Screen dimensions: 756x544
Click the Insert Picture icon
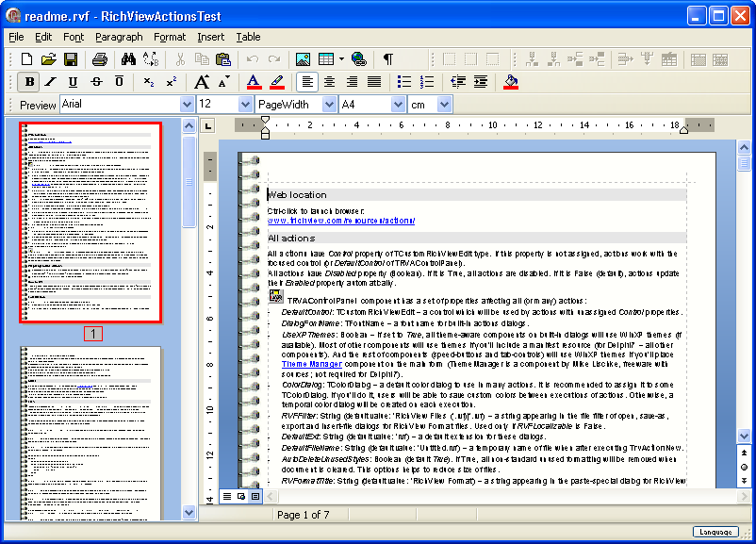304,59
